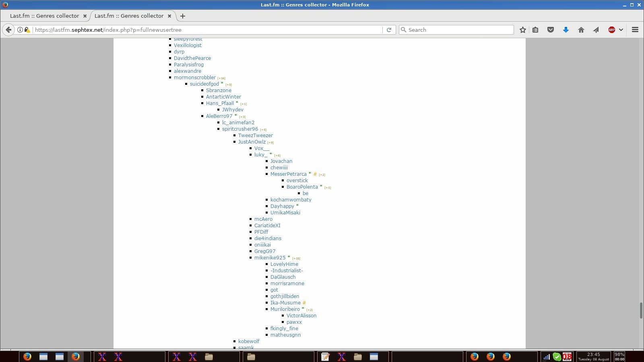Click the site information icon in address bar
The width and height of the screenshot is (644, 362).
(20, 30)
